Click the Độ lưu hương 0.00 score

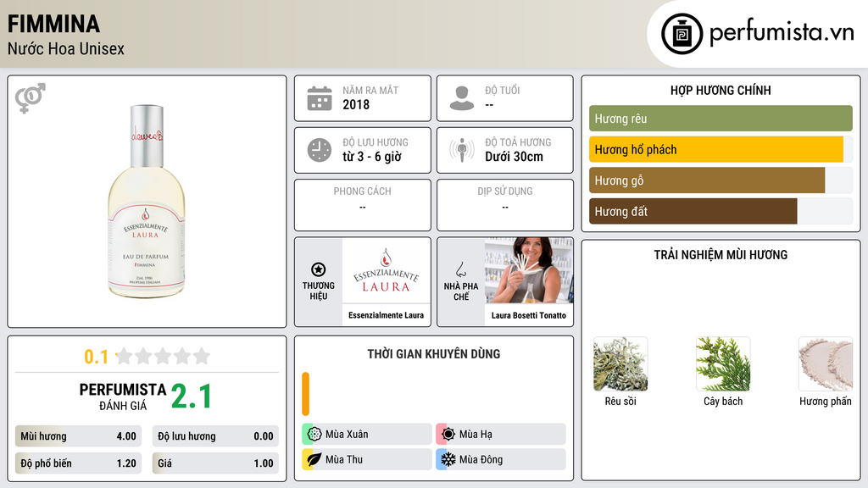click(x=215, y=436)
